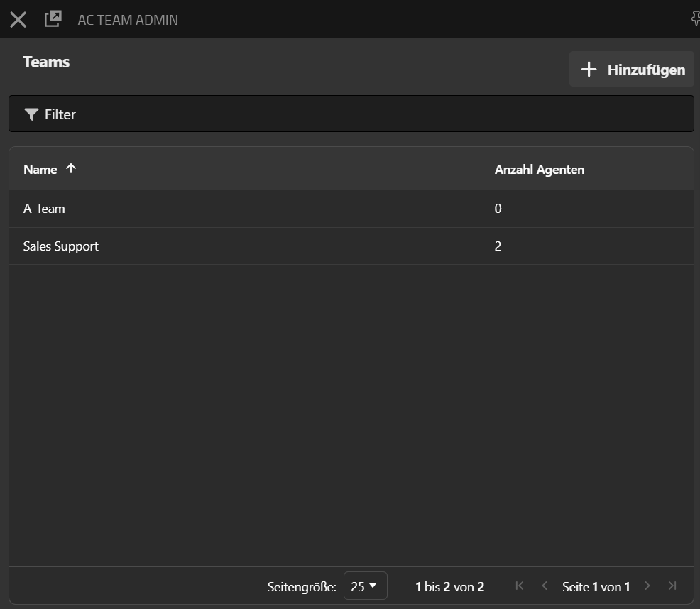Open the Seitengröße page size dropdown
The width and height of the screenshot is (700, 609).
(x=365, y=586)
